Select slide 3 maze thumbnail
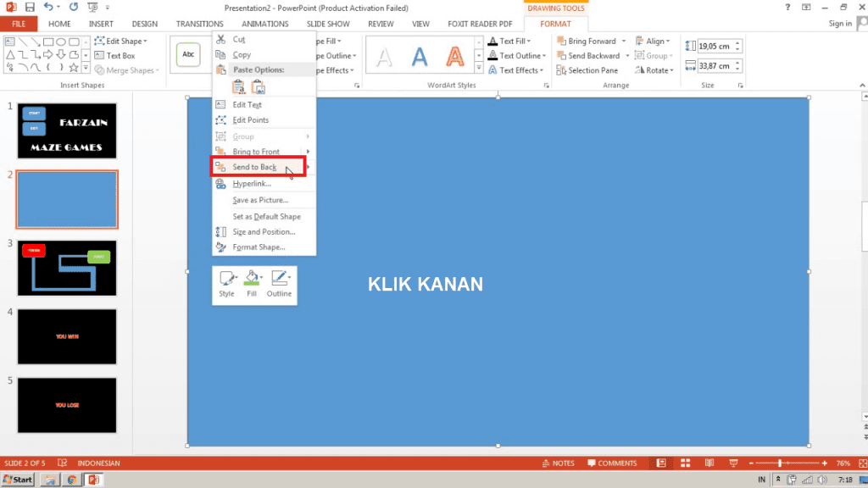868x488 pixels. (67, 268)
